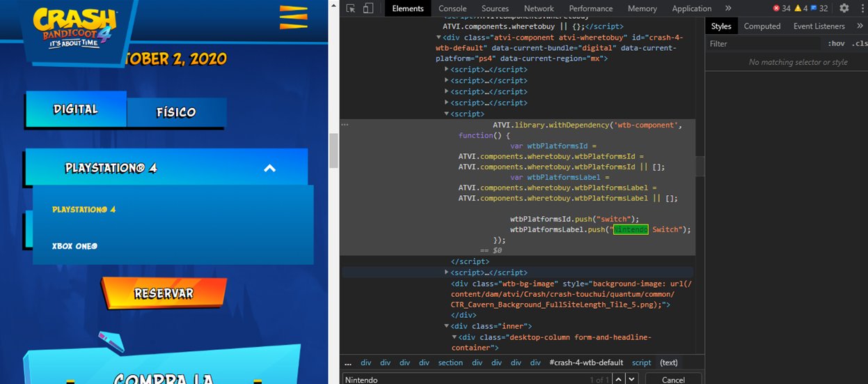This screenshot has width=868, height=384.
Task: Switch to the Console tab
Action: tap(452, 8)
